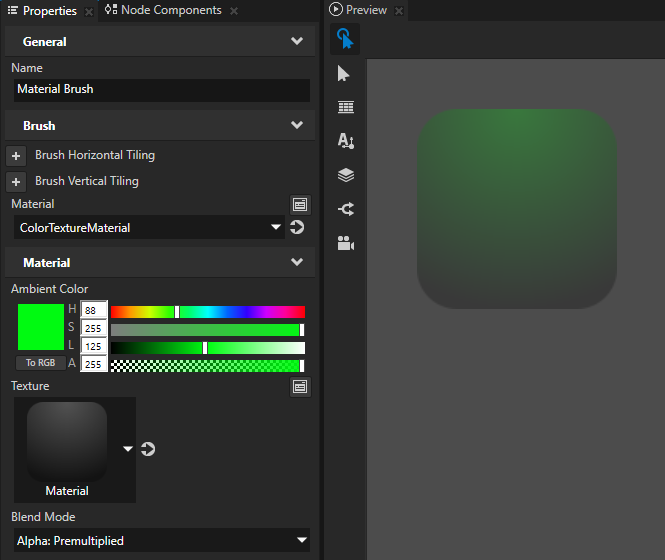The height and width of the screenshot is (560, 665).
Task: Click the stacked layers icon in Preview
Action: point(345,175)
